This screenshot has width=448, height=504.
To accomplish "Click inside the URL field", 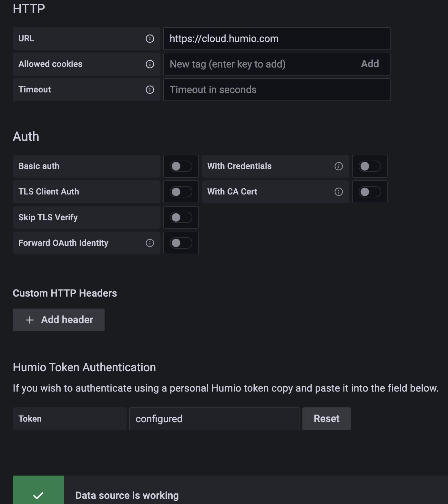I will (277, 38).
